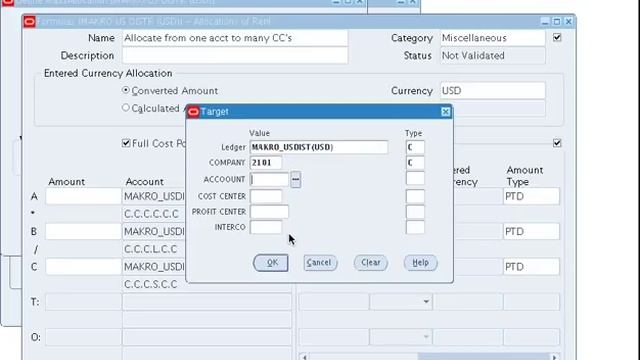640x360 pixels.
Task: Click the Account field on line A
Action: [154, 196]
